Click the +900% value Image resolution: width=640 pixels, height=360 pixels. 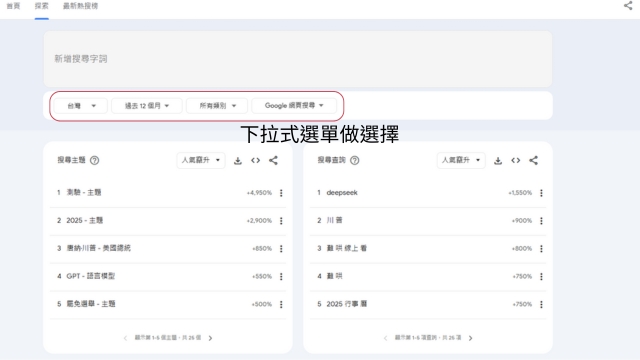(x=522, y=221)
